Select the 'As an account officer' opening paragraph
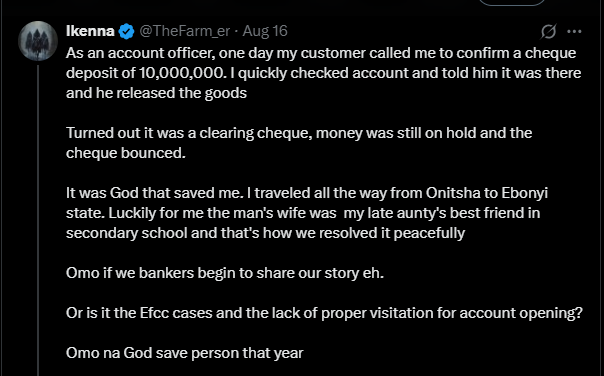Viewport: 604px width, 376px height. tap(323, 73)
